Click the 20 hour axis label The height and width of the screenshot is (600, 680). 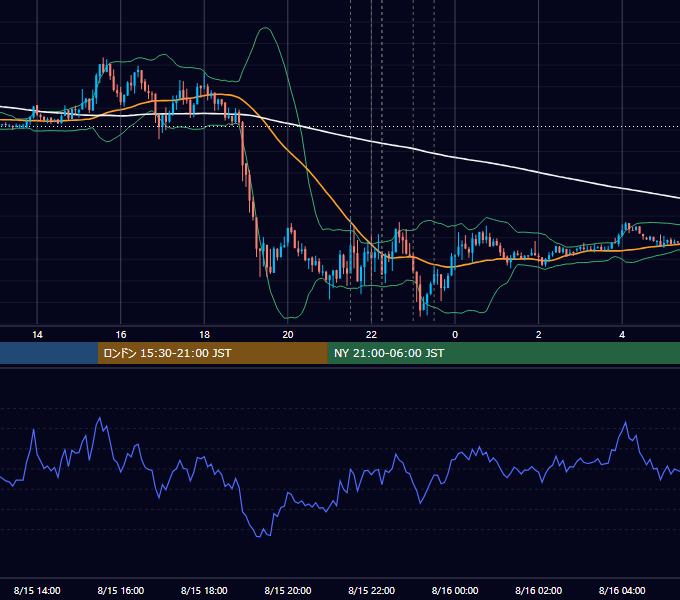[x=288, y=335]
